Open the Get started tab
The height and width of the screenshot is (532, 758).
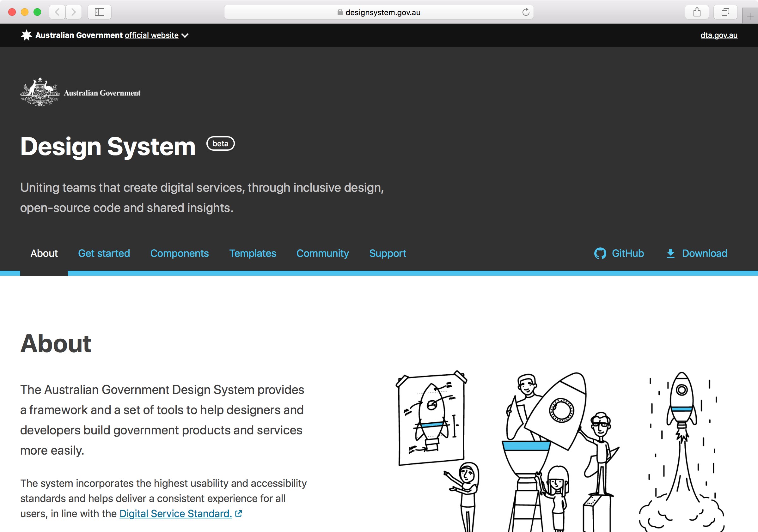pos(104,253)
